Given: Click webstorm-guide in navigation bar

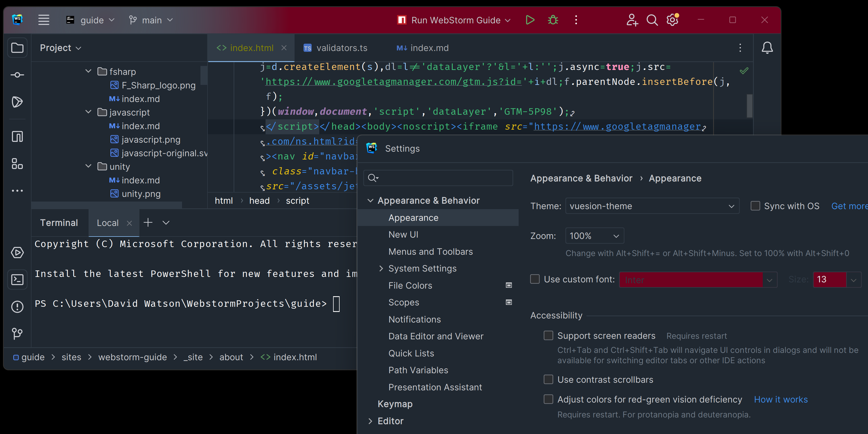Looking at the screenshot, I should pos(132,357).
